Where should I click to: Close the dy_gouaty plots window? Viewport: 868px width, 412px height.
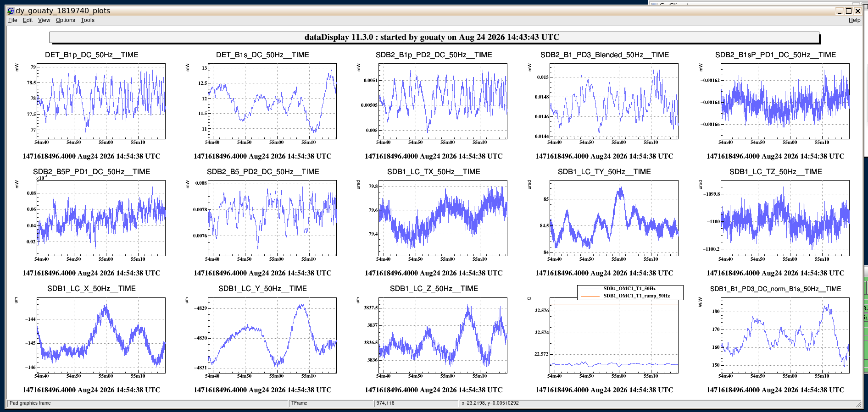858,11
